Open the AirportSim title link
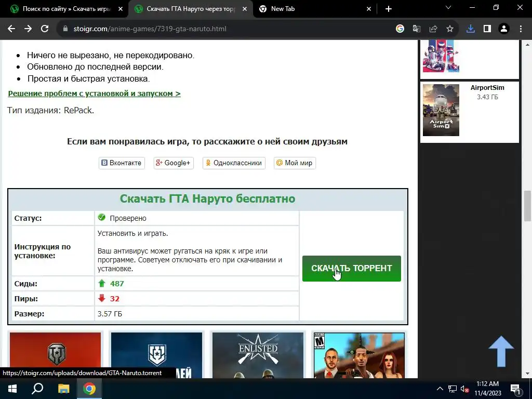This screenshot has width=532, height=399. [x=487, y=87]
